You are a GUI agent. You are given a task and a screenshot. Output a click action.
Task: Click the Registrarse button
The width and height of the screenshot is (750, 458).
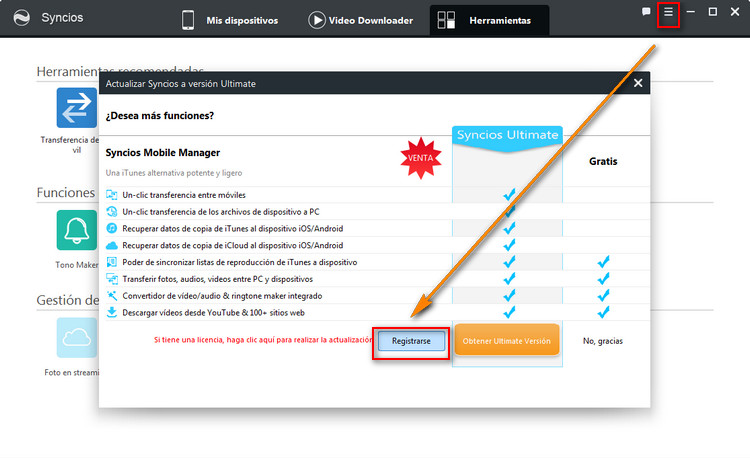pyautogui.click(x=411, y=341)
